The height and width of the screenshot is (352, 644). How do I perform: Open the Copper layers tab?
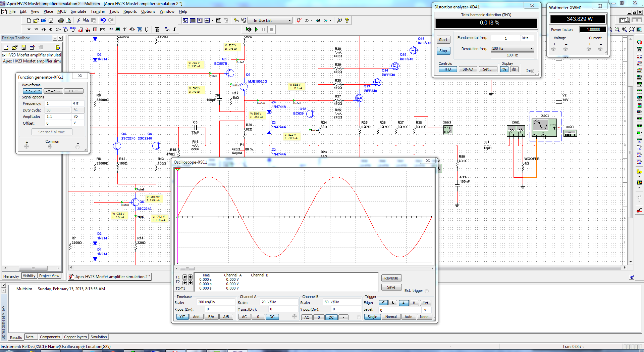[x=75, y=337]
